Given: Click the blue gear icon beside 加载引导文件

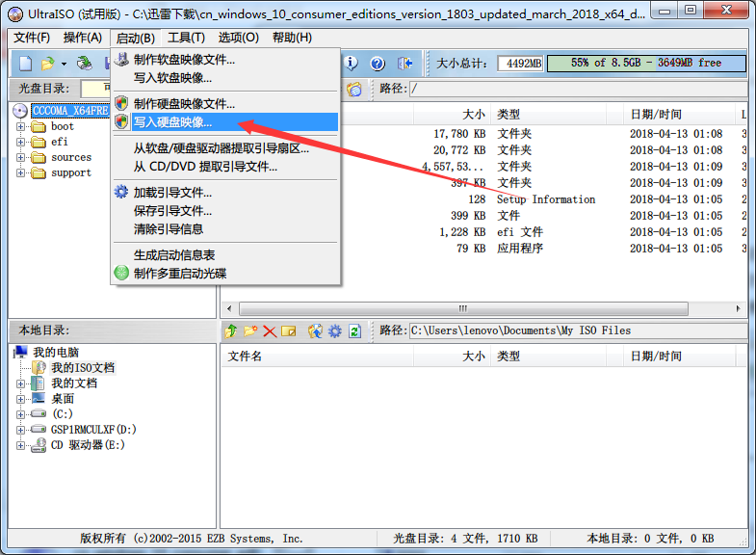Looking at the screenshot, I should 121,192.
